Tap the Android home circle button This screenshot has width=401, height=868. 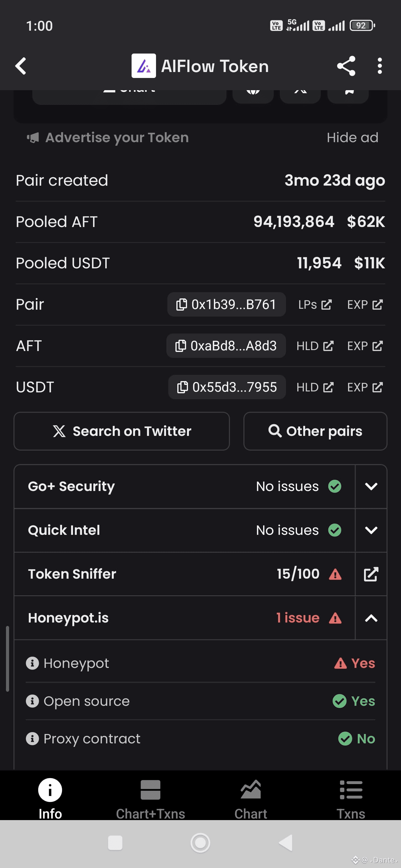[x=200, y=843]
